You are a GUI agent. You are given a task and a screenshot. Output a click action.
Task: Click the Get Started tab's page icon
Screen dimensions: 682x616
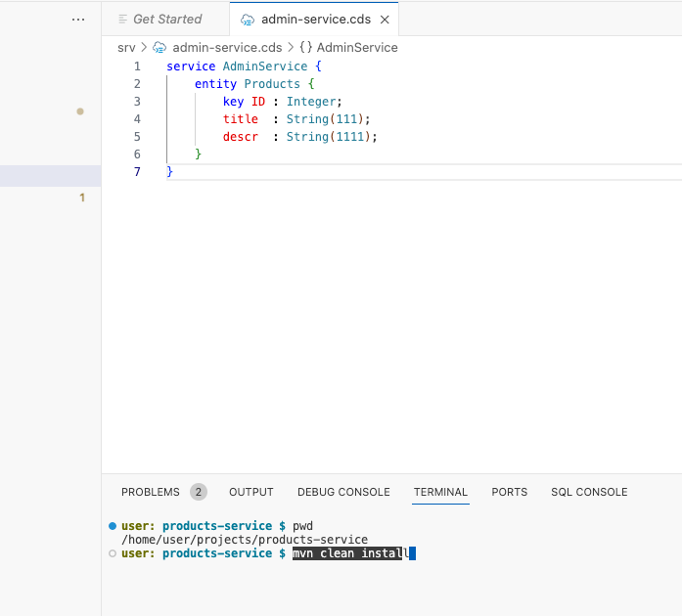click(122, 20)
